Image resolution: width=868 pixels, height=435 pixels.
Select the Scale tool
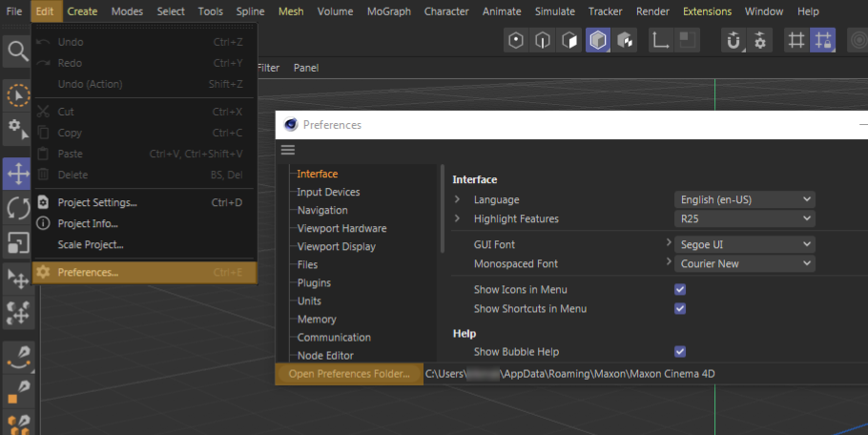click(17, 243)
